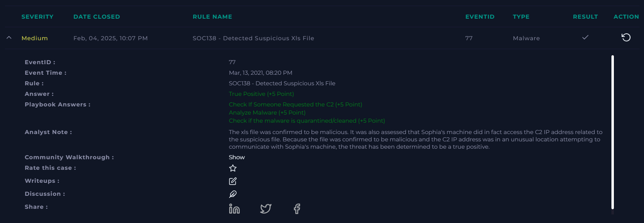644x223 pixels.
Task: Share the case on Twitter
Action: (266, 209)
